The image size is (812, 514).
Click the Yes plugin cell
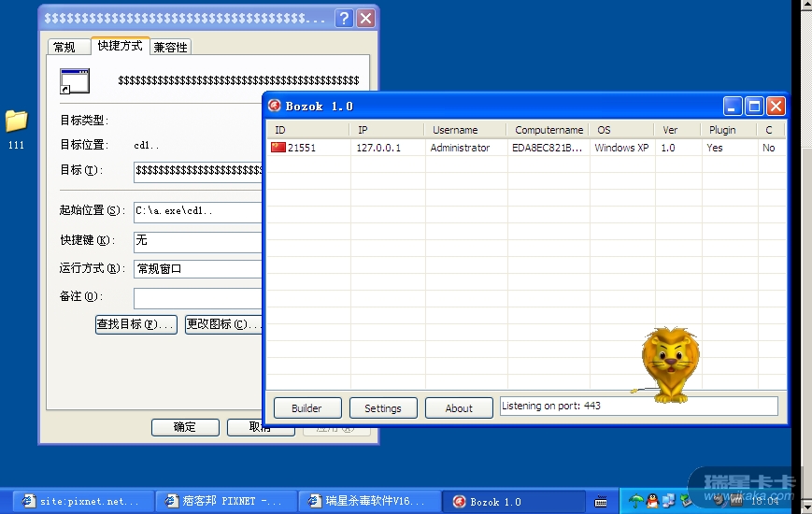click(715, 148)
